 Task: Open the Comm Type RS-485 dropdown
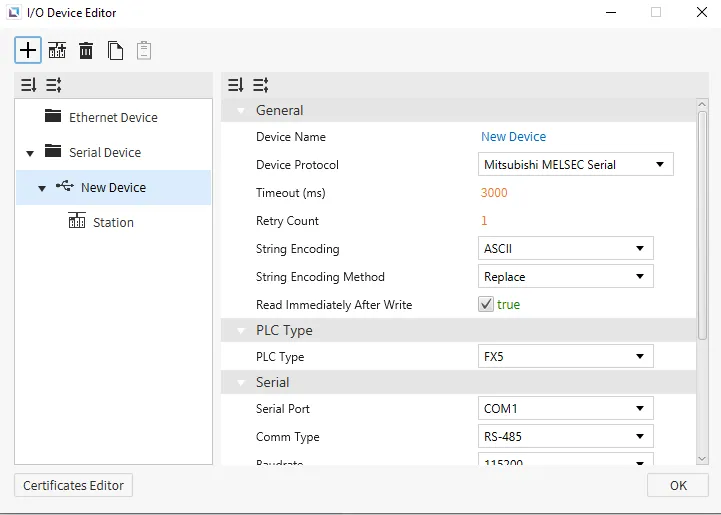[x=566, y=437]
